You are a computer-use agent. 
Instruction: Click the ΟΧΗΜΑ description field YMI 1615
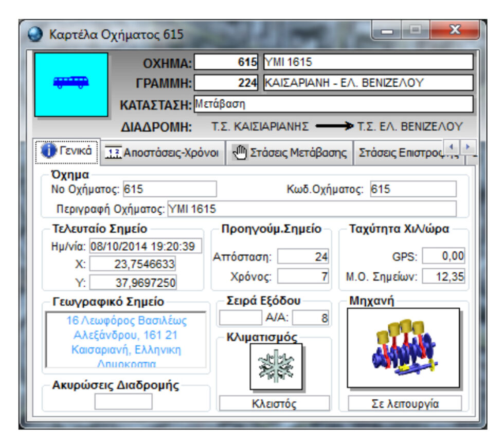click(368, 62)
